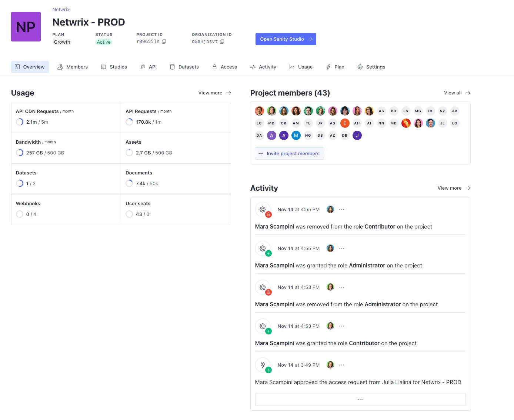This screenshot has height=420, width=514.
Task: Switch to the Overview tab
Action: pyautogui.click(x=30, y=67)
